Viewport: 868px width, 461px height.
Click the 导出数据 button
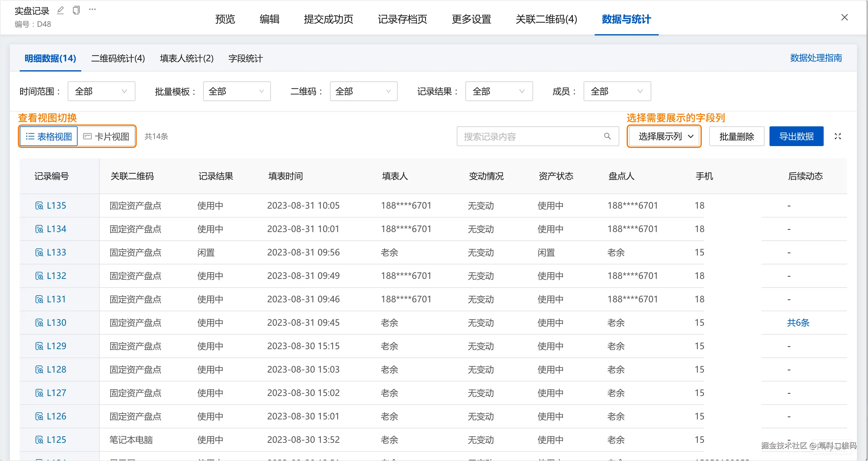click(x=796, y=136)
